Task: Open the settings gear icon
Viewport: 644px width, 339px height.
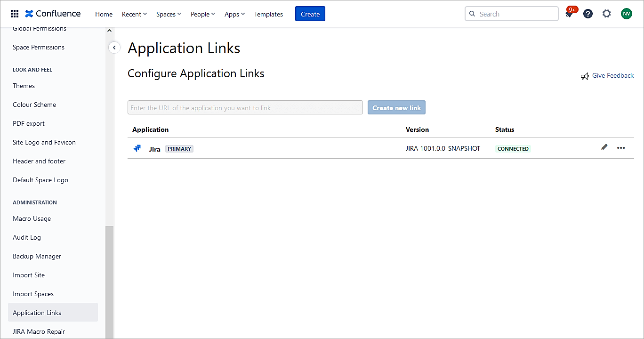Action: [607, 14]
